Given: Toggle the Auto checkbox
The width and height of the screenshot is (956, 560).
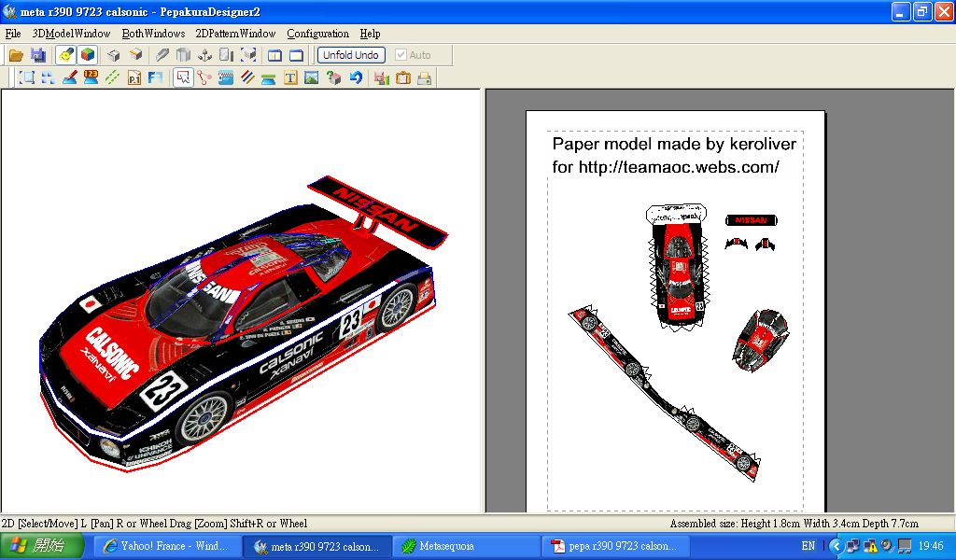Looking at the screenshot, I should click(x=401, y=55).
